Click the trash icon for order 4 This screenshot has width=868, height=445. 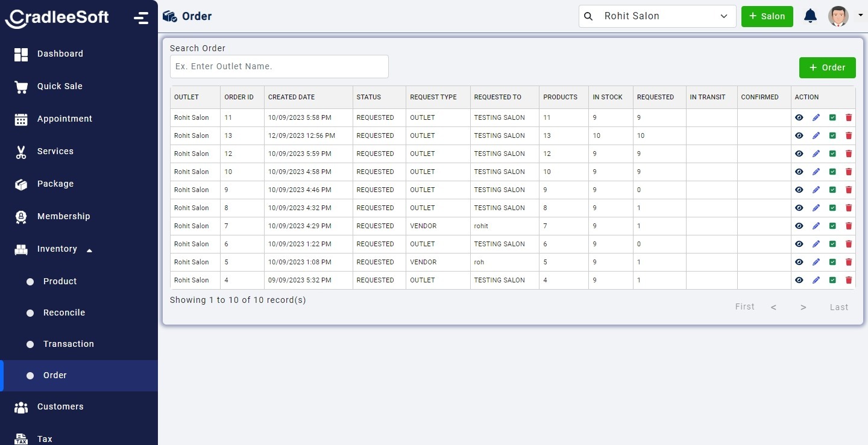pyautogui.click(x=849, y=281)
